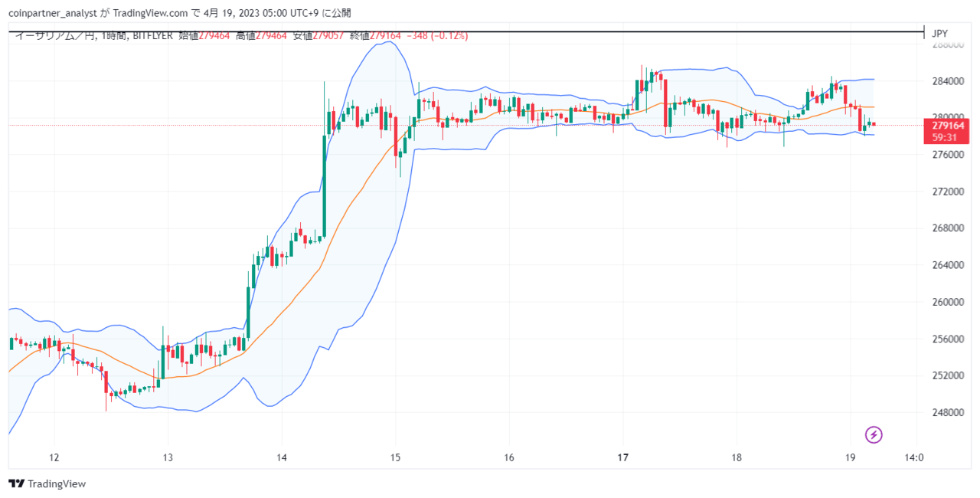The width and height of the screenshot is (980, 498).
Task: Click the date label 15 on time axis
Action: coord(395,458)
